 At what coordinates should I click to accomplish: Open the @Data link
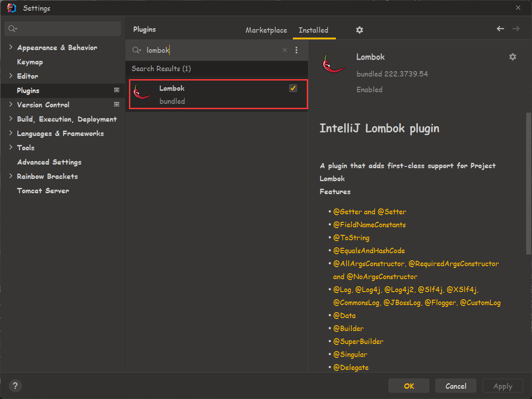[x=344, y=316]
